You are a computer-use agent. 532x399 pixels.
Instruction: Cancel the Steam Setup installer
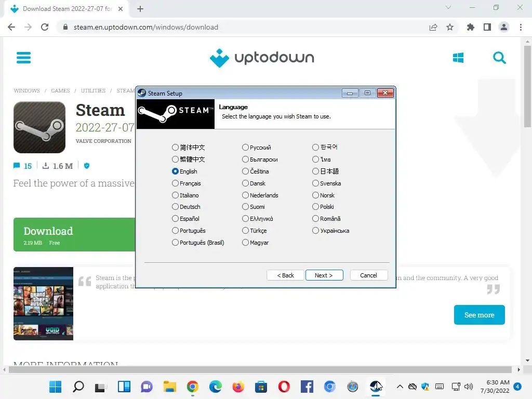(368, 275)
